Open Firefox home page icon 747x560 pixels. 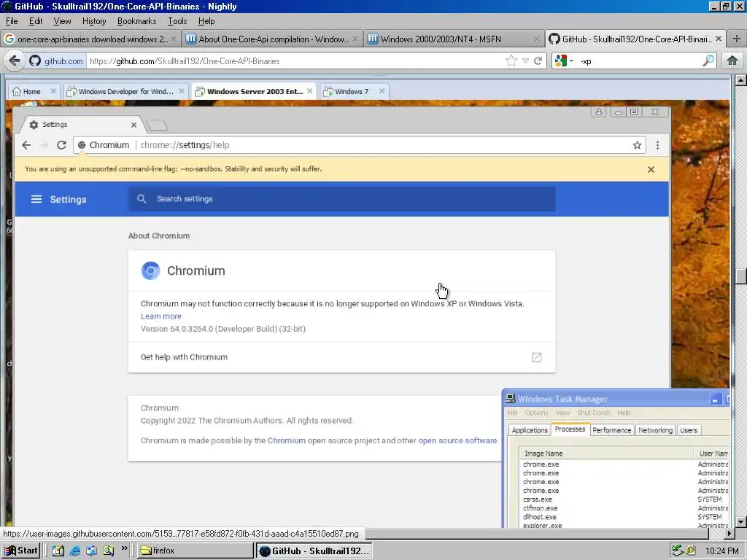coord(732,61)
